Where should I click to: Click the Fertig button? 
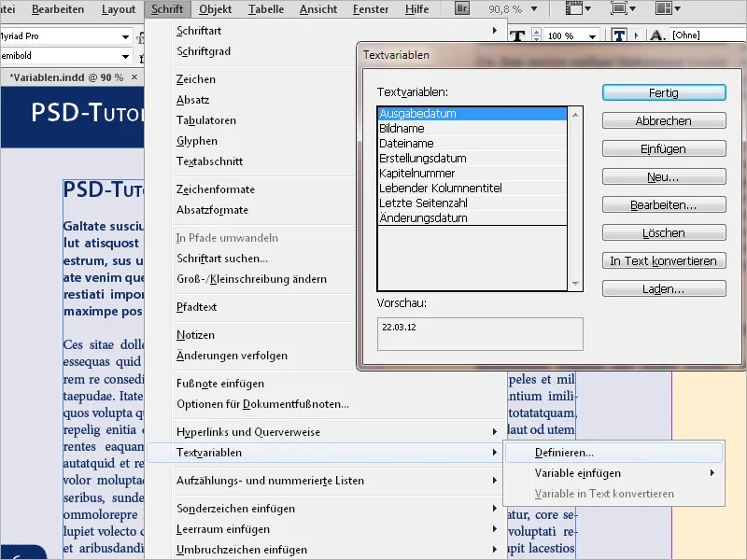pyautogui.click(x=664, y=92)
